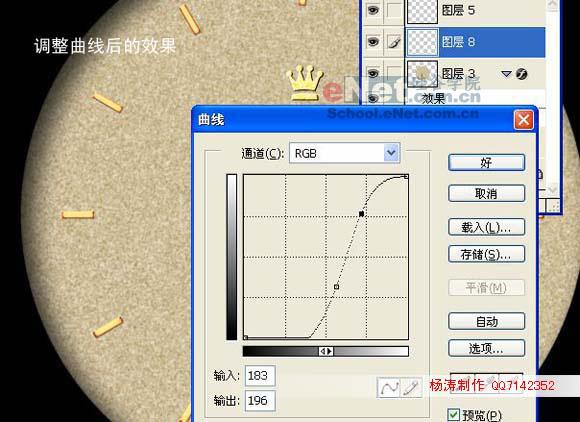
Task: Toggle the link box on 图层 3
Action: point(394,73)
